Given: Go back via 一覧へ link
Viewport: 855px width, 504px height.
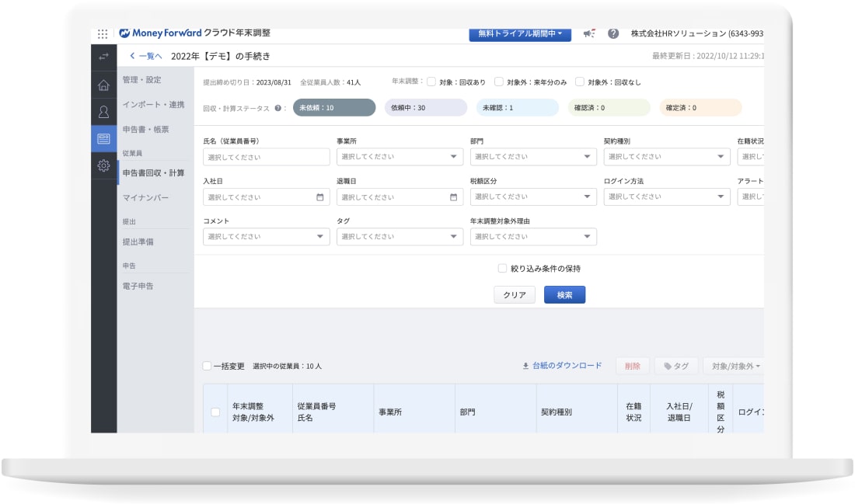Looking at the screenshot, I should tap(145, 56).
